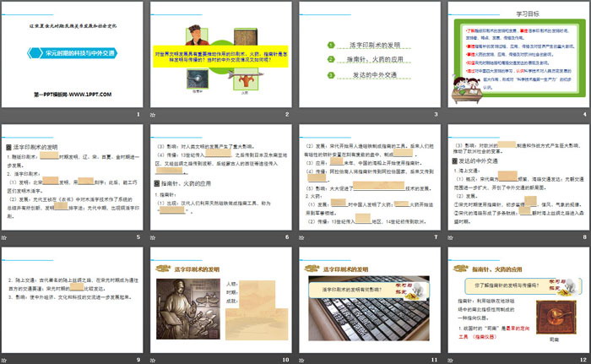The height and width of the screenshot is (364, 591).
Task: Select slide 8 发达的中外交通 thumbnail
Action: pos(518,177)
